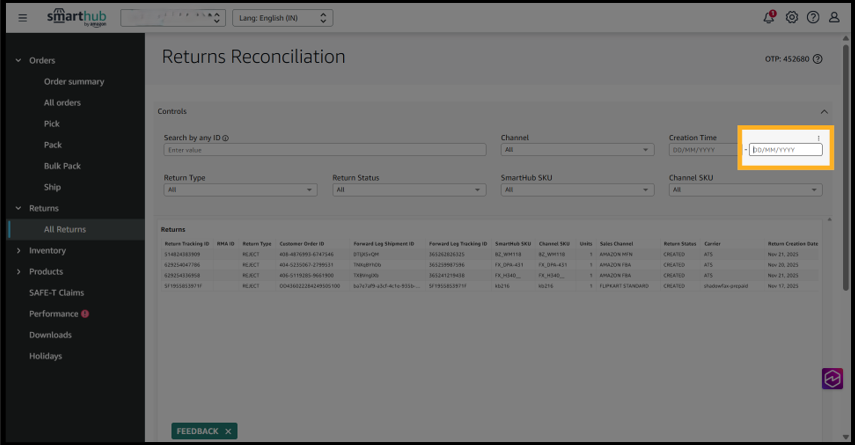
Task: Click the Feedback button
Action: pos(197,431)
